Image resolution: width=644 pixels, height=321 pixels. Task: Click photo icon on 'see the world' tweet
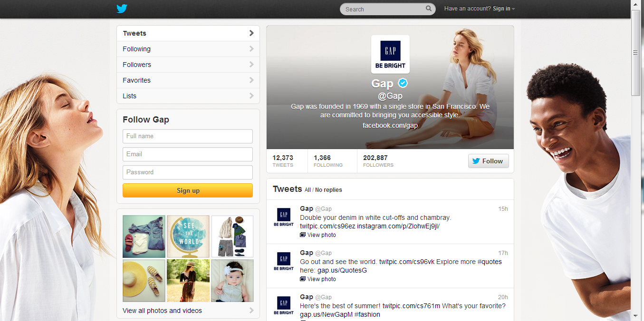point(303,279)
